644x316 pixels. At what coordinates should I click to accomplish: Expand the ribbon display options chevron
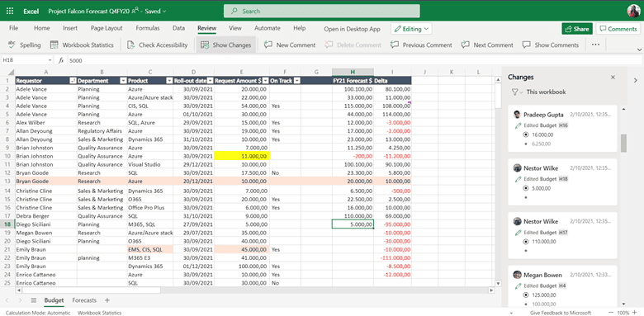(639, 50)
